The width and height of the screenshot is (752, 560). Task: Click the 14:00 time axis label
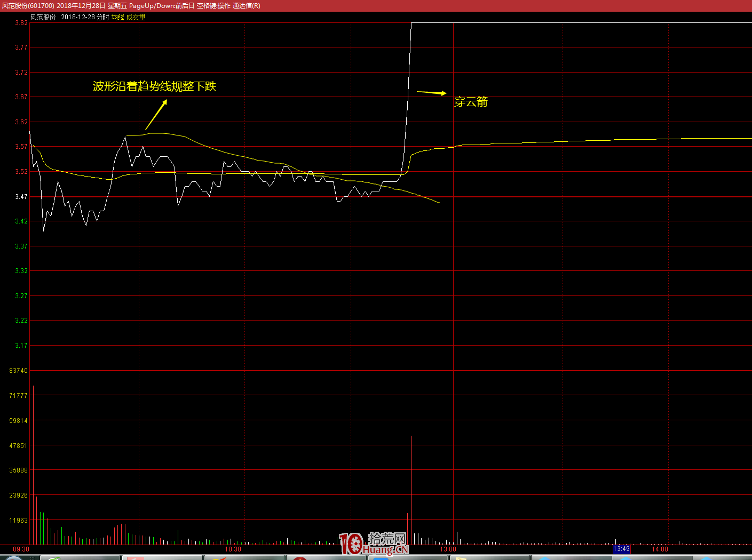(660, 549)
